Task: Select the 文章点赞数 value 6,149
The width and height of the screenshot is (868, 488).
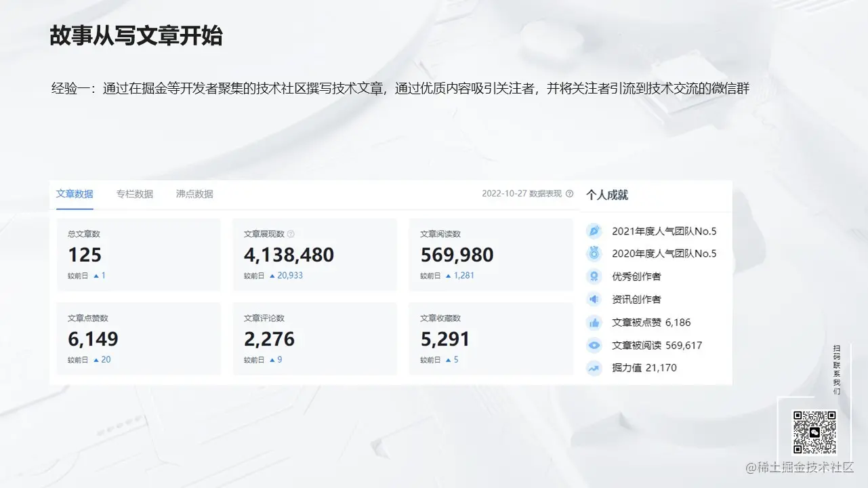Action: 93,339
